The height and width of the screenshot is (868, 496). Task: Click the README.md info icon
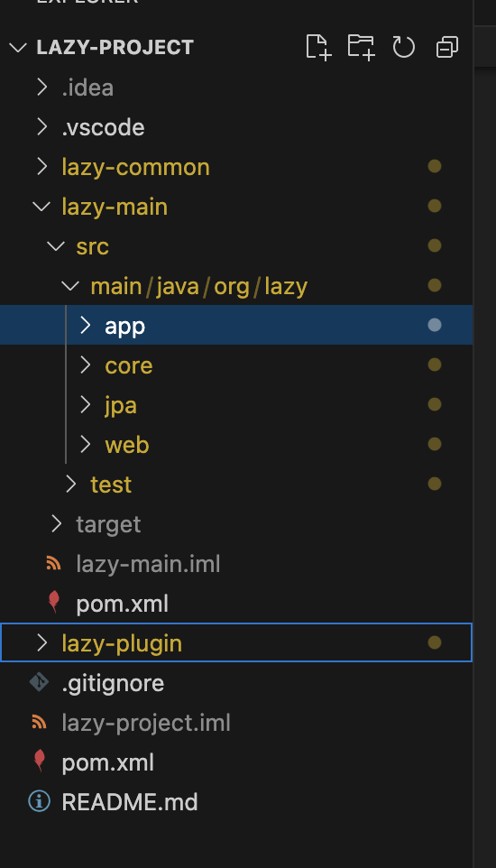pyautogui.click(x=39, y=801)
